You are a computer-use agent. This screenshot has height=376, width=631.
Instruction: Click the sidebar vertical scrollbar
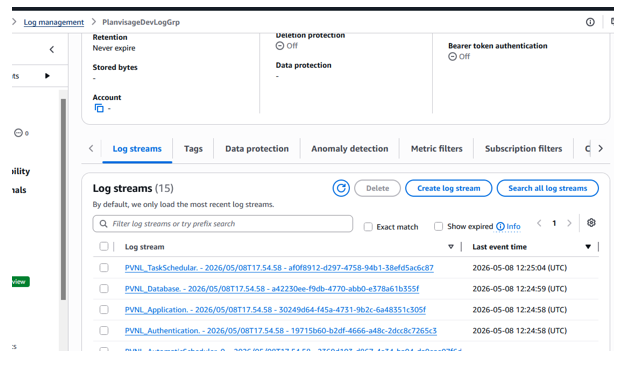tap(63, 199)
